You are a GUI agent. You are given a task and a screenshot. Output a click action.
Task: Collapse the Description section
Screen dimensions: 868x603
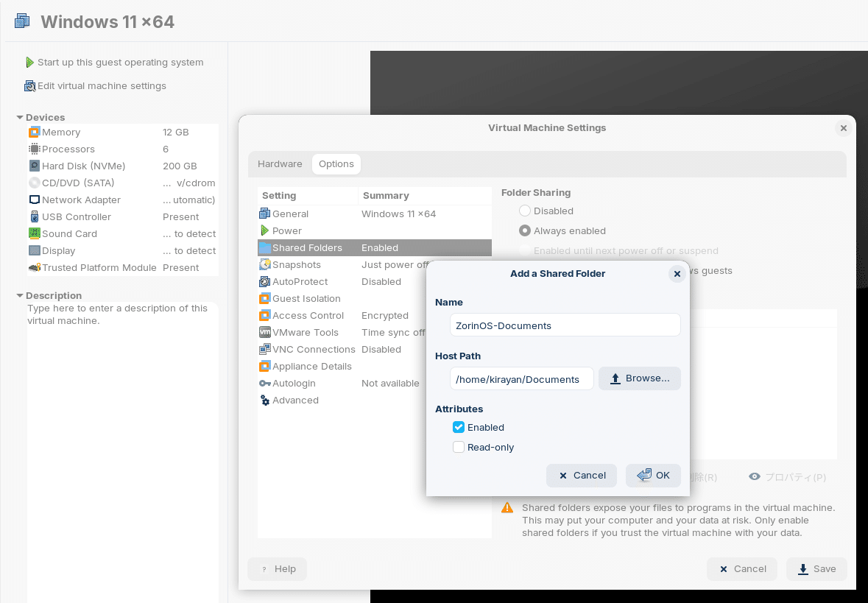coord(19,295)
